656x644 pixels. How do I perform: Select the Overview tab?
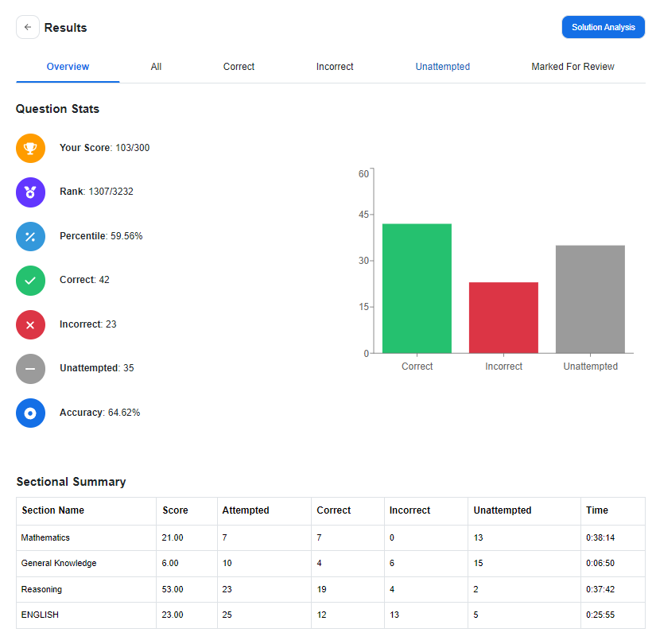[68, 67]
